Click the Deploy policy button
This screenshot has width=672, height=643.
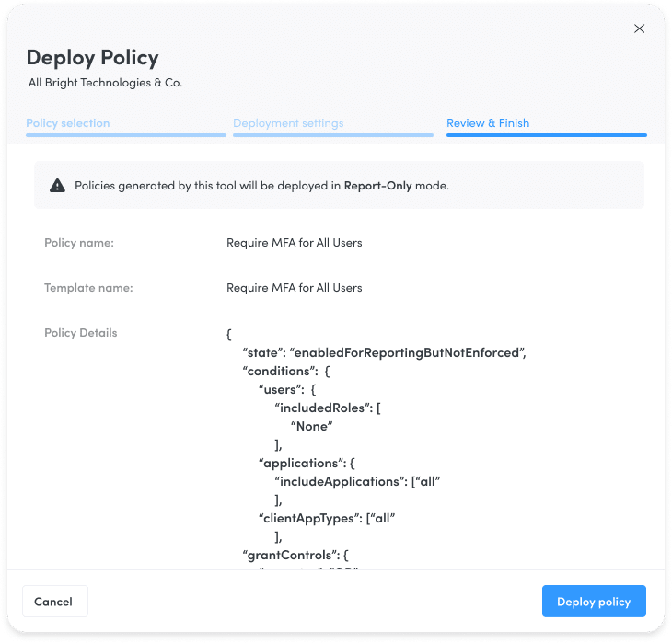(594, 601)
